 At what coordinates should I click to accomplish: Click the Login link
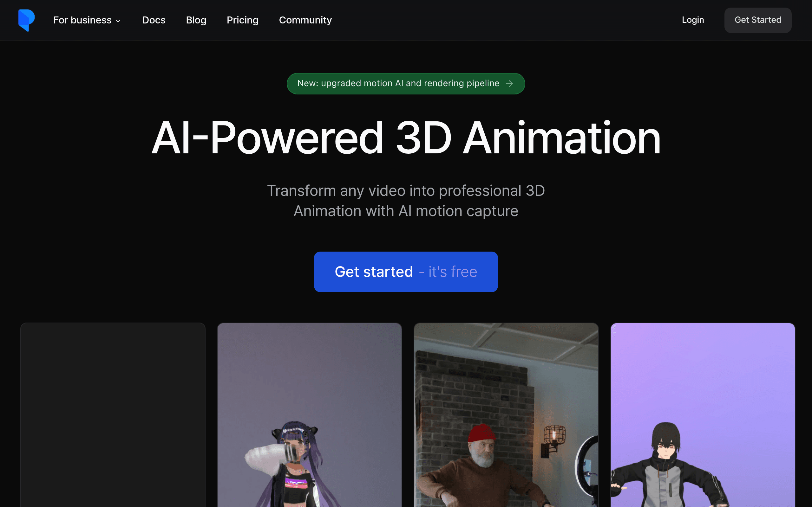click(x=693, y=20)
